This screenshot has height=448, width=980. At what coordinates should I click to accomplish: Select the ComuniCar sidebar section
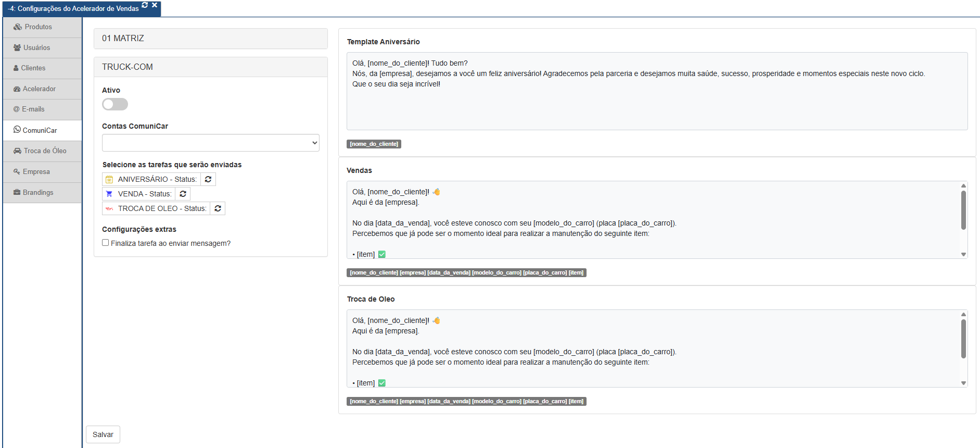pos(42,130)
